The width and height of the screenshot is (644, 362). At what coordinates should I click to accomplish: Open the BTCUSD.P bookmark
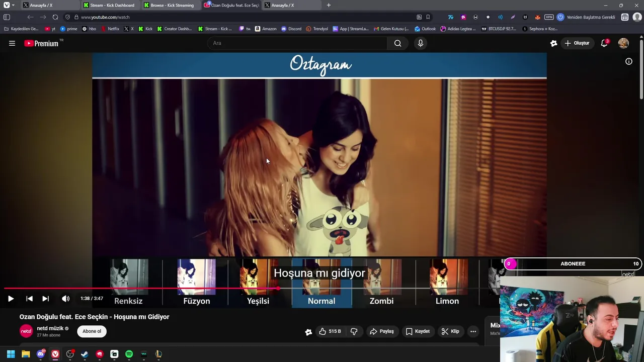point(499,29)
